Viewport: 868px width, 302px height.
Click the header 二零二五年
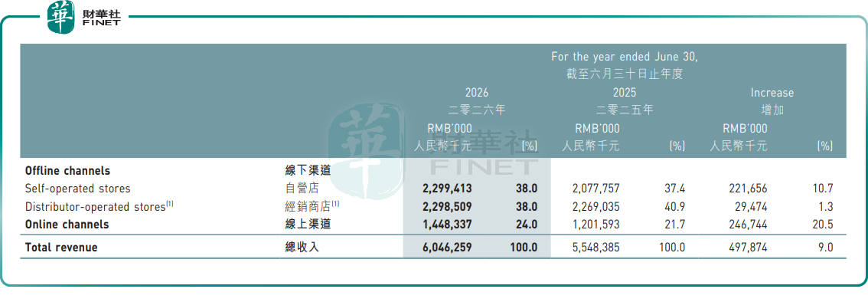[624, 110]
